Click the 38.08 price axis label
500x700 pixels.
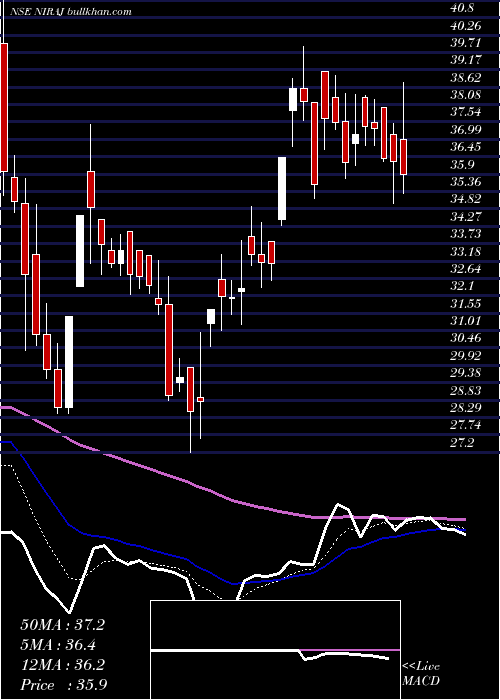(466, 95)
